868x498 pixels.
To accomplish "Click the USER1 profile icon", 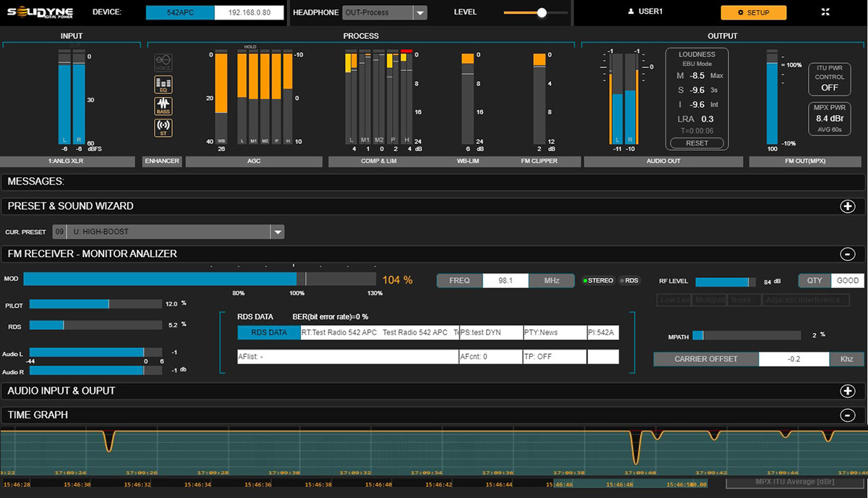I will 631,12.
